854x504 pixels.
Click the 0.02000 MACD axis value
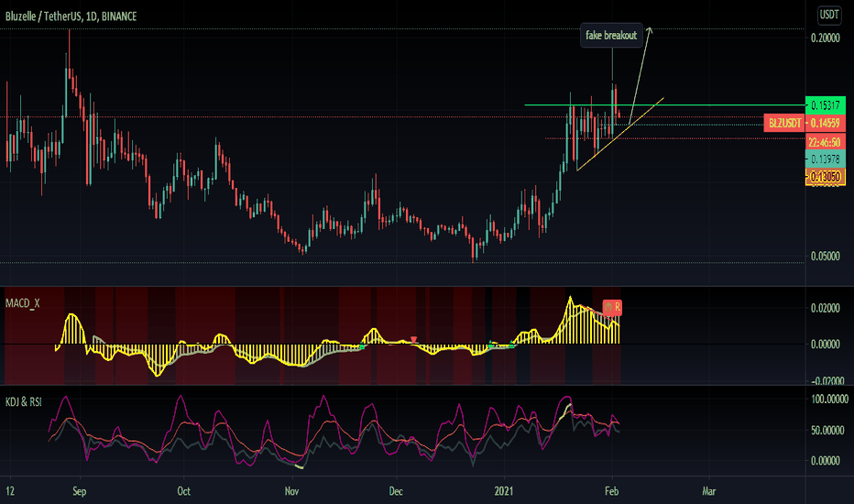(x=825, y=309)
